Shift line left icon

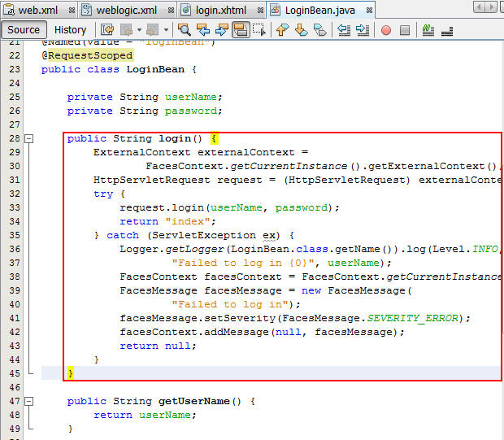tap(344, 30)
